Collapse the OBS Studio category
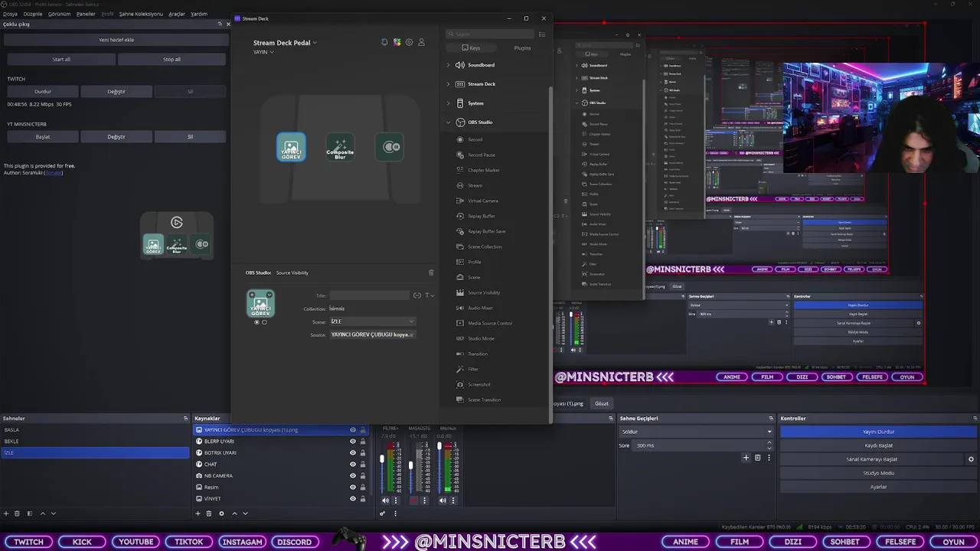The height and width of the screenshot is (551, 980). point(449,122)
